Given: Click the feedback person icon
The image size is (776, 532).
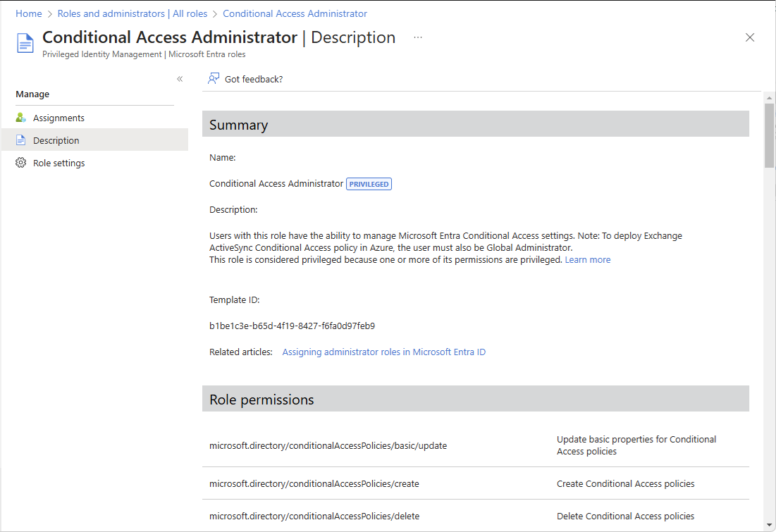Looking at the screenshot, I should click(214, 79).
